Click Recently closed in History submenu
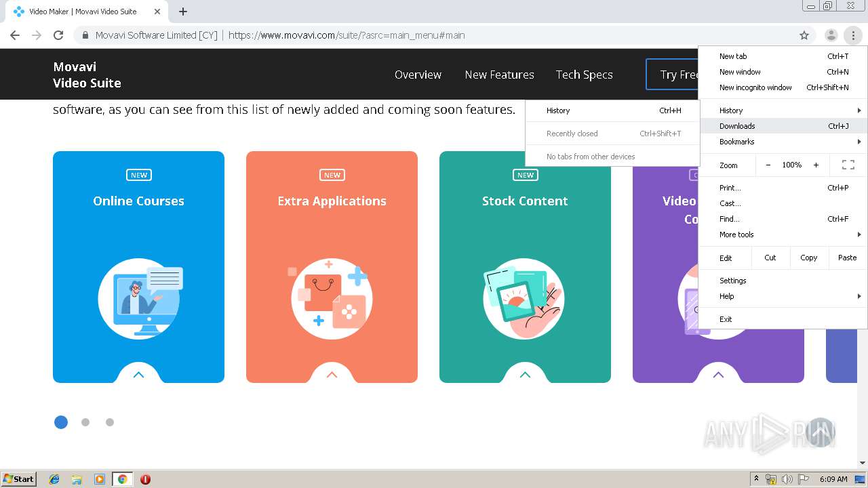 tap(612, 134)
